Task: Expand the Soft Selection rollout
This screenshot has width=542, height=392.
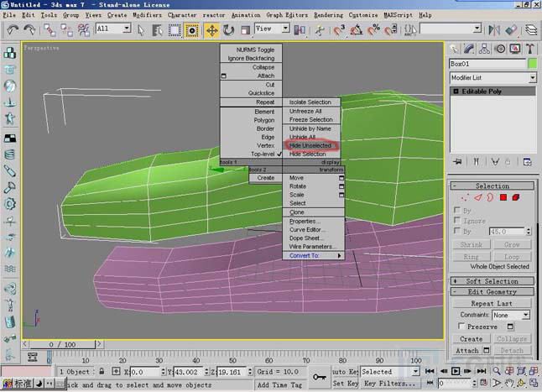Action: (x=492, y=281)
